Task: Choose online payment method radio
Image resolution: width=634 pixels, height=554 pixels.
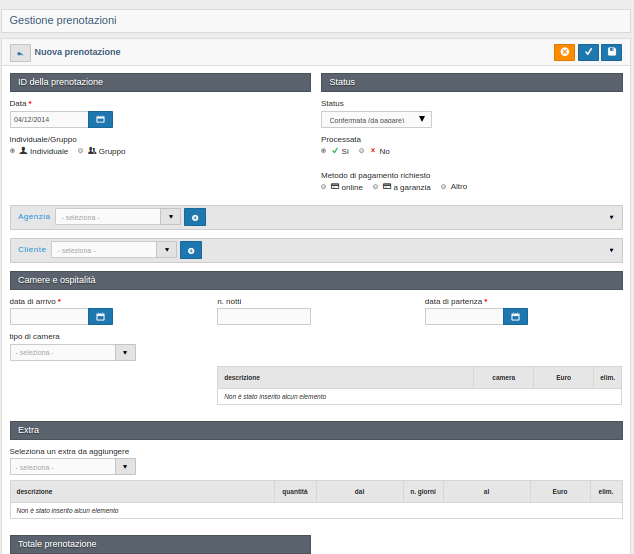Action: coord(323,187)
